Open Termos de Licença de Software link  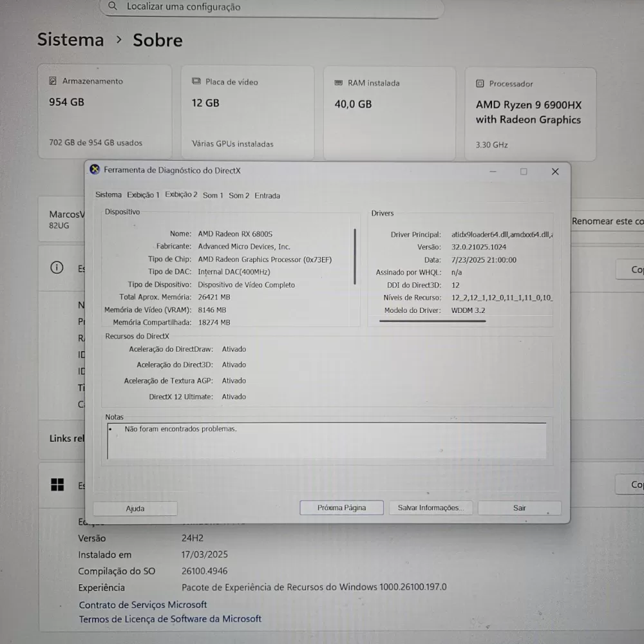point(170,619)
